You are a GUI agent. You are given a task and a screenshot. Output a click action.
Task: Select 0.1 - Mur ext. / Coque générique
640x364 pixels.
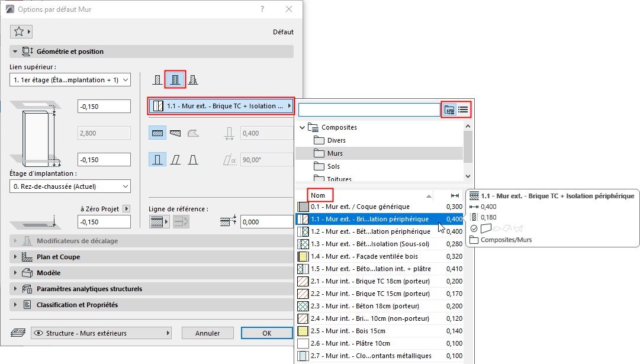380,207
